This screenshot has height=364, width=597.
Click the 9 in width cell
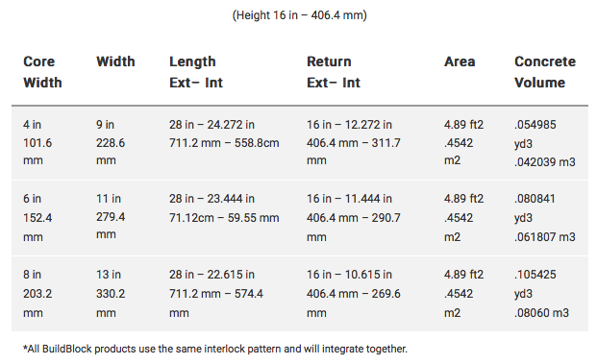(111, 142)
